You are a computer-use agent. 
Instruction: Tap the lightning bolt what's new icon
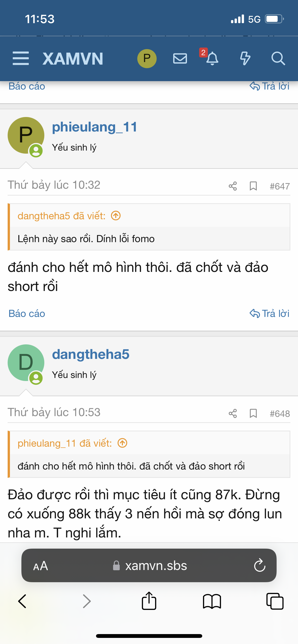(245, 58)
